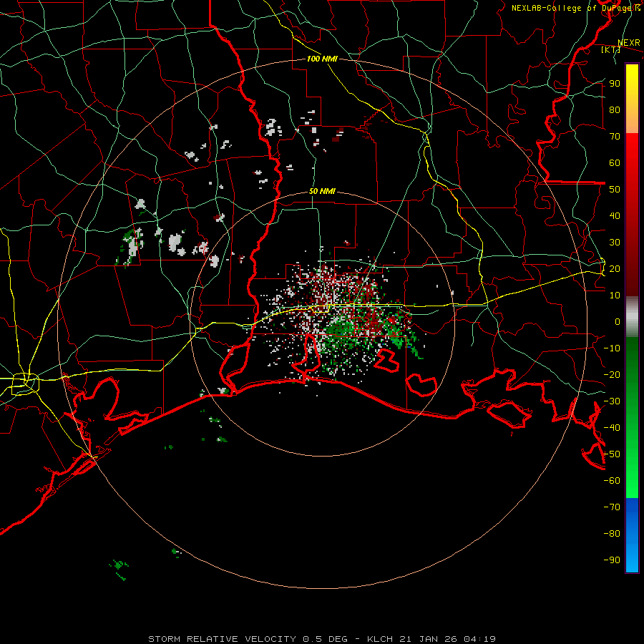
Task: Click the [KT] units label
Action: pyautogui.click(x=611, y=49)
